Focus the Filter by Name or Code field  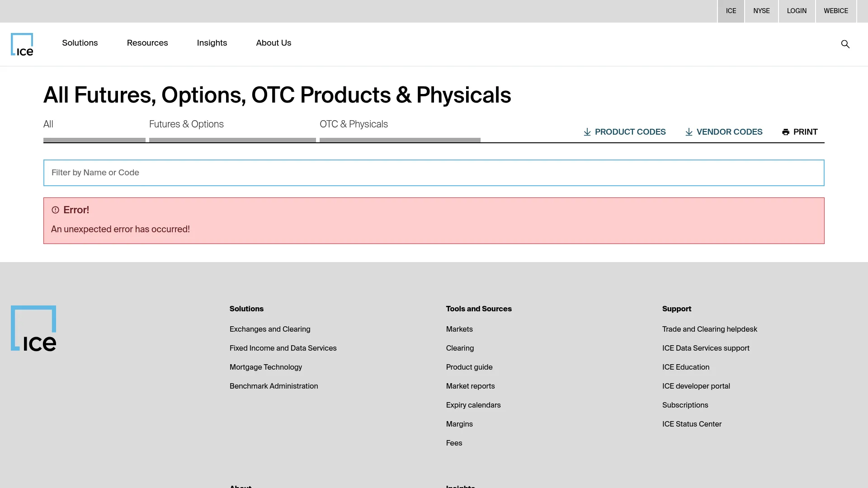pos(434,173)
